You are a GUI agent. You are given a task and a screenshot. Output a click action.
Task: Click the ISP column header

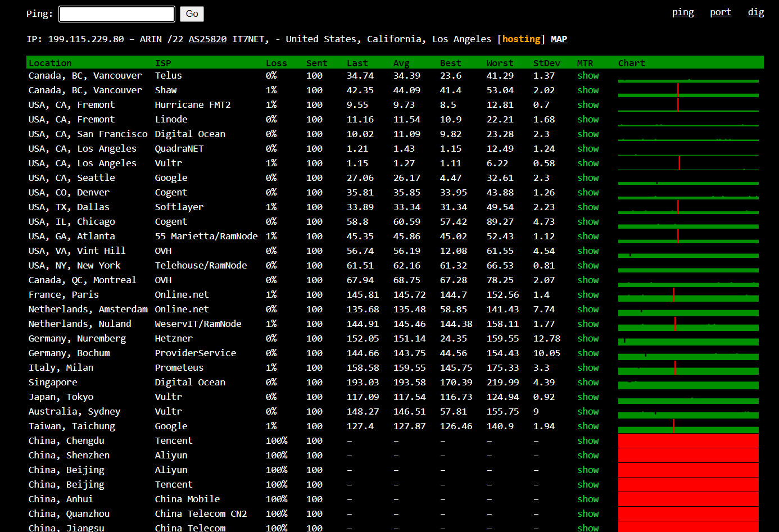point(163,63)
